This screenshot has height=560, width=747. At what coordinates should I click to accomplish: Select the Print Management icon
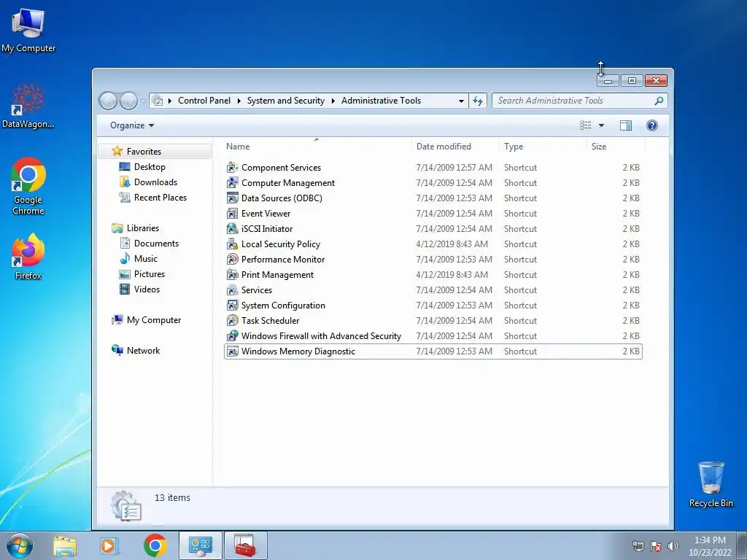232,274
